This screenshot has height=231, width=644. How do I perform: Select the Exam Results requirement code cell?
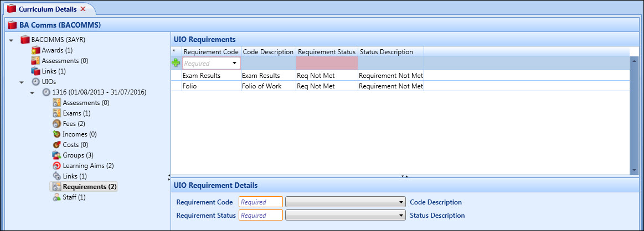[x=211, y=76]
